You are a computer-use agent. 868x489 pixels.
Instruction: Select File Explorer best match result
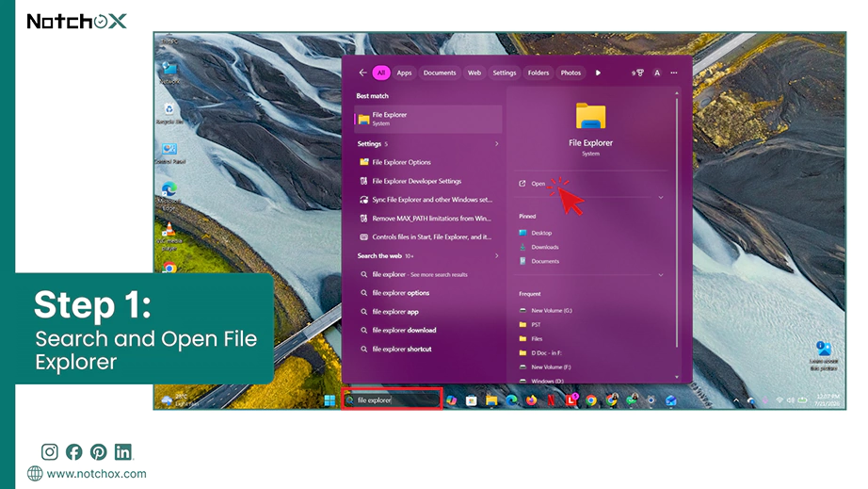[428, 119]
